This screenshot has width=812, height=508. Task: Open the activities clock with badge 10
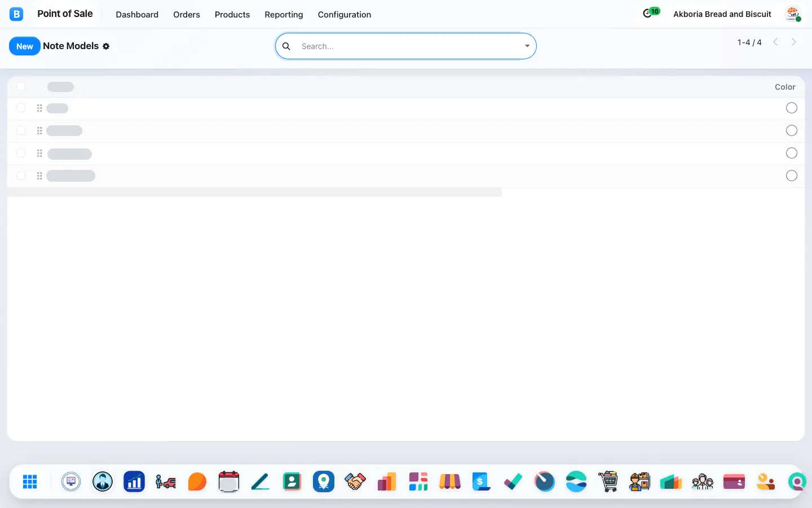651,13
